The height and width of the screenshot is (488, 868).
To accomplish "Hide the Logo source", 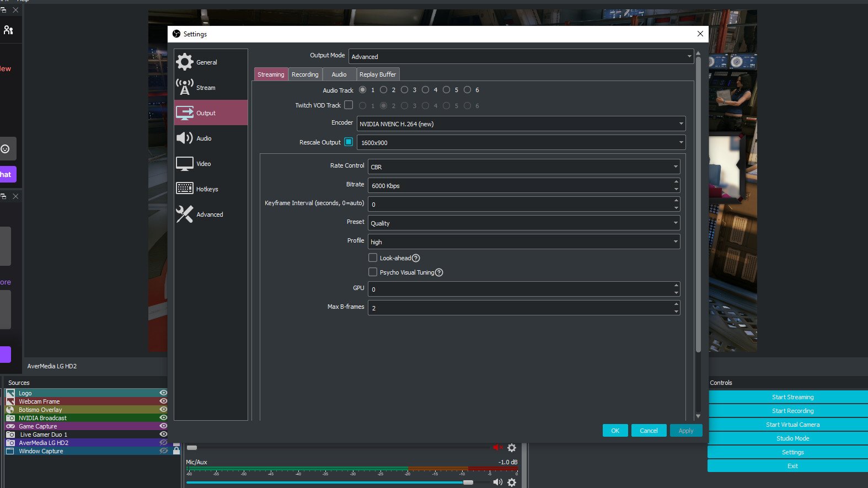I will coord(163,393).
